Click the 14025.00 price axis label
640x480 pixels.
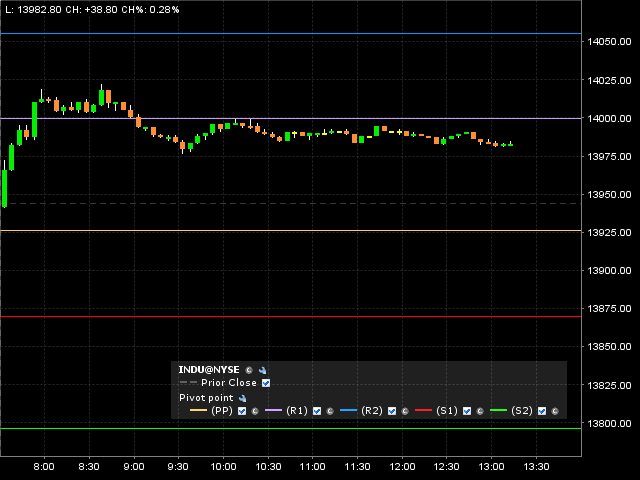coord(609,80)
